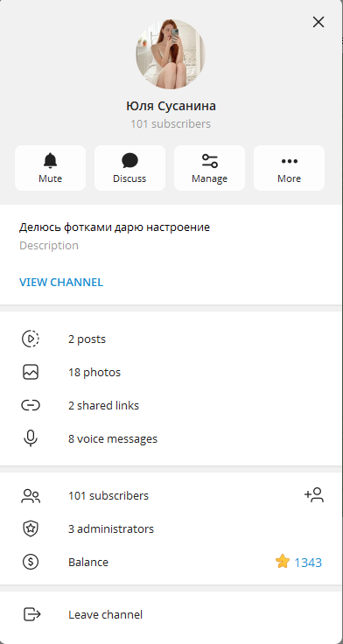Open the More three-dots menu
Viewport: 343px width, 644px height.
click(290, 168)
